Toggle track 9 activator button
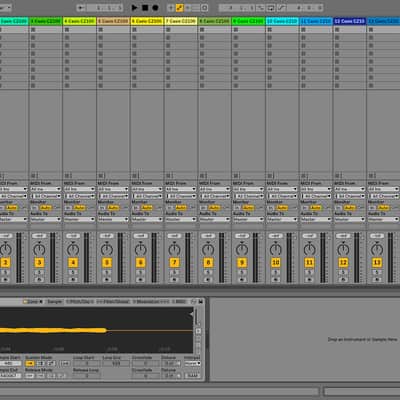400x400 pixels. click(242, 263)
